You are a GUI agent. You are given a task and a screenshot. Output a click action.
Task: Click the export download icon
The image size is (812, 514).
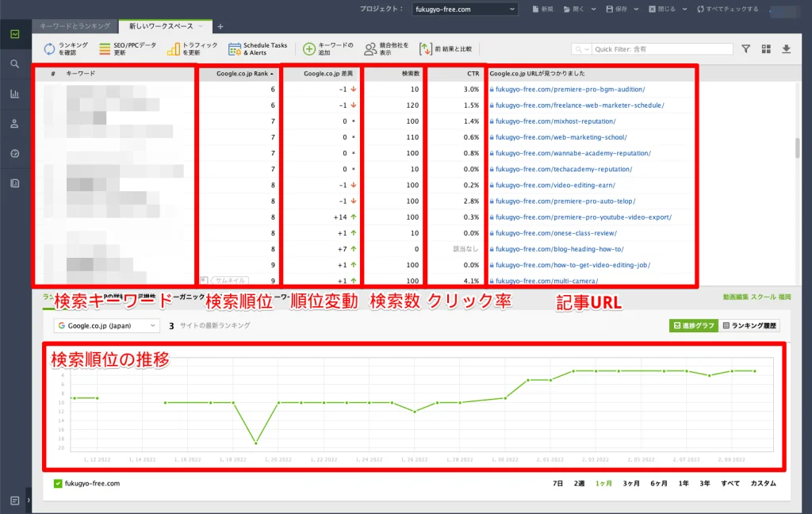(x=786, y=48)
